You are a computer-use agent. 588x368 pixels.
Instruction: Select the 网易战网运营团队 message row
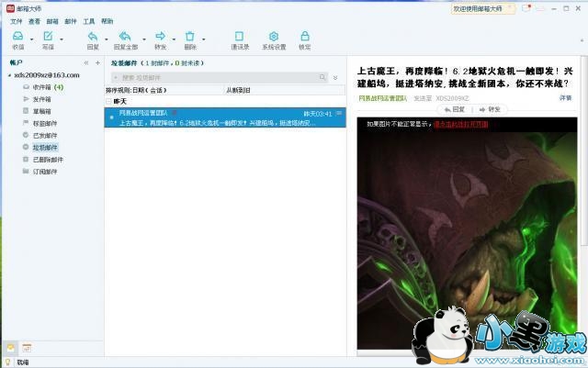point(225,117)
